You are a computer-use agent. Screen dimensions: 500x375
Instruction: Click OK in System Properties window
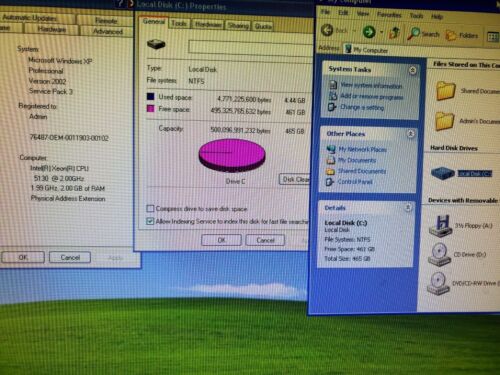[x=23, y=257]
